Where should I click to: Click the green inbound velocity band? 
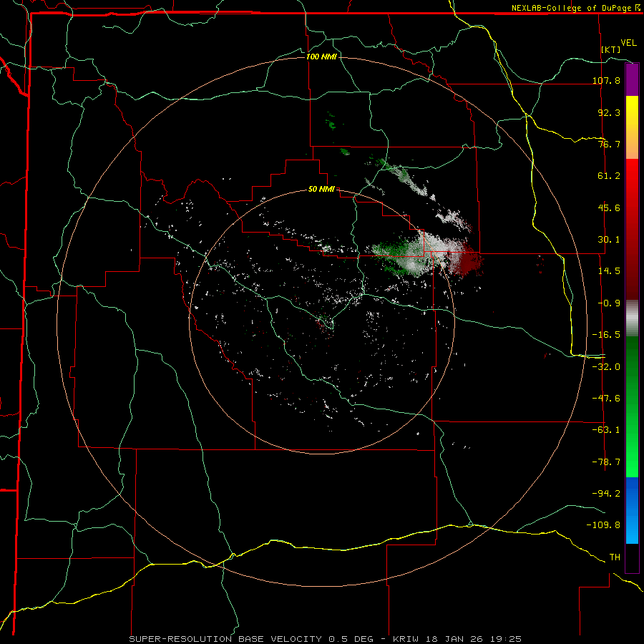[632, 406]
